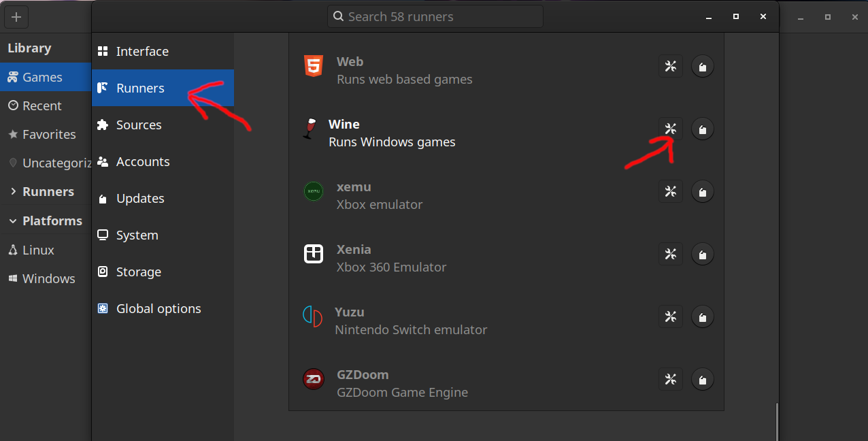
Task: Select the Runners preferences tab
Action: coord(163,88)
